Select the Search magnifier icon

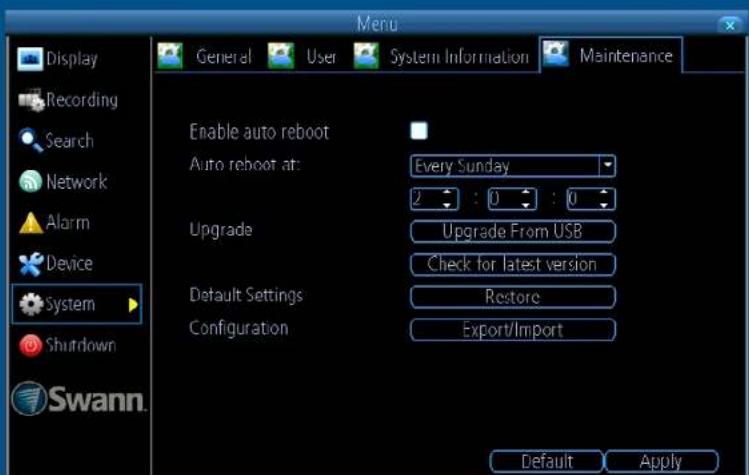pyautogui.click(x=31, y=140)
